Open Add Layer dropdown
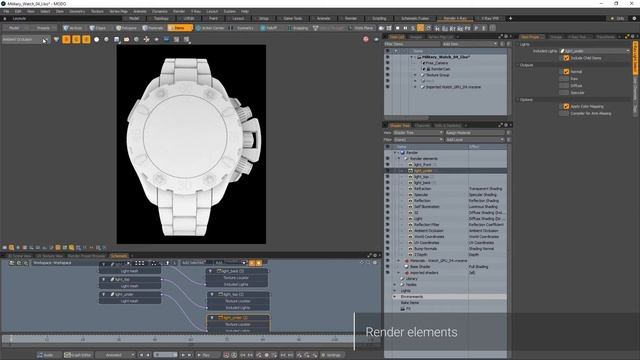Viewport: 640px width, 360px height. click(475, 140)
